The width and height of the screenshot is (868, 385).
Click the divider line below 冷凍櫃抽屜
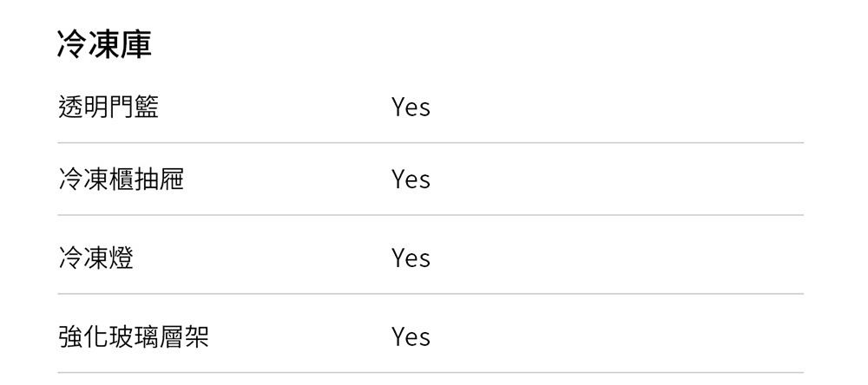coord(431,215)
